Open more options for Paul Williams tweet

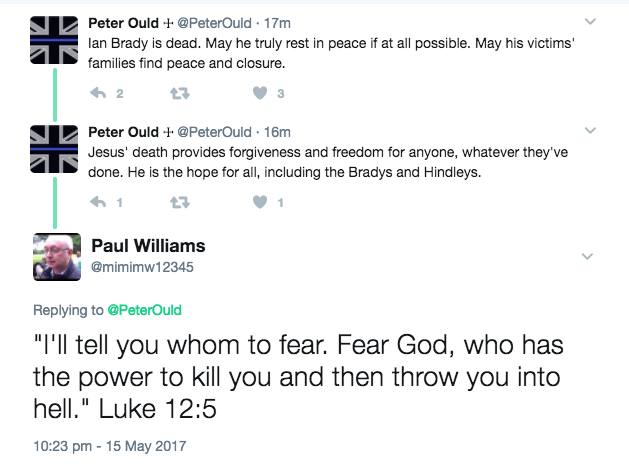coord(590,257)
